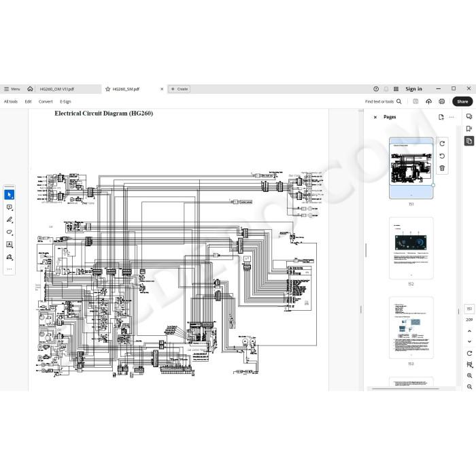Select page 151 thumbnail
476x476 pixels.
coord(411,168)
